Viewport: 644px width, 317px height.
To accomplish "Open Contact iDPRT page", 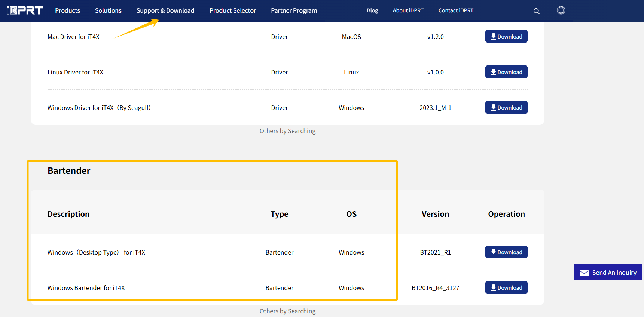I will 455,10.
